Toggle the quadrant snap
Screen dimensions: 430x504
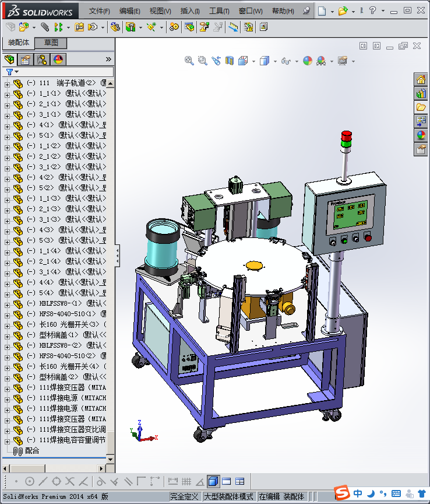click(56, 481)
